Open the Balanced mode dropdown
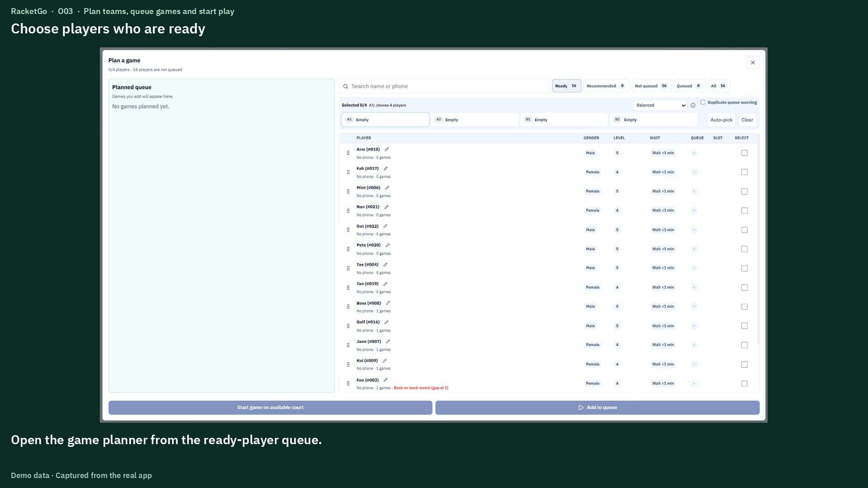 (x=660, y=105)
